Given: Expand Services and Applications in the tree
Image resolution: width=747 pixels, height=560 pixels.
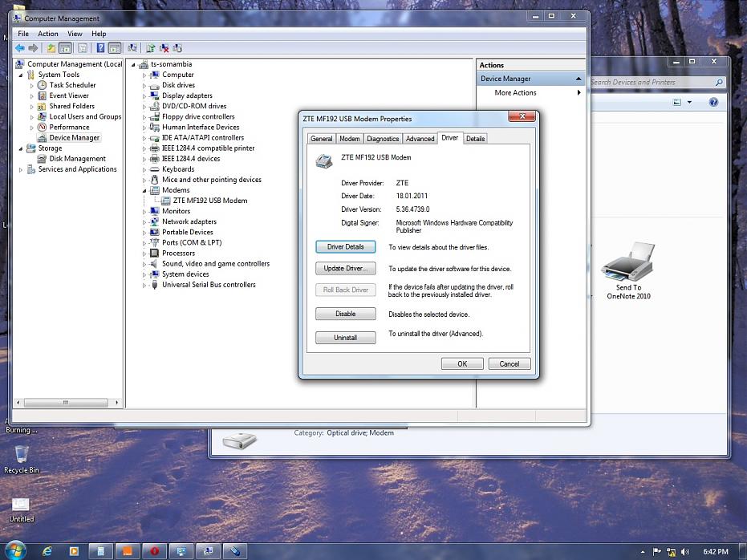Looking at the screenshot, I should [x=22, y=169].
